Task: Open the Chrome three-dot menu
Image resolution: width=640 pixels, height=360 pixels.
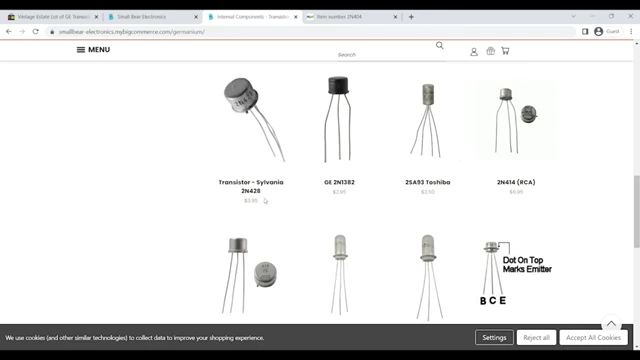Action: pyautogui.click(x=631, y=31)
